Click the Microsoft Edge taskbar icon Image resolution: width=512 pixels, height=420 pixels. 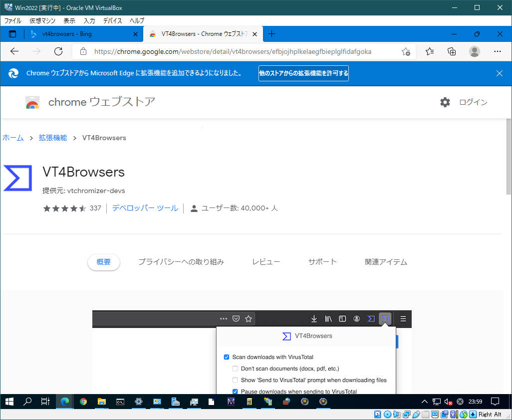(65, 402)
